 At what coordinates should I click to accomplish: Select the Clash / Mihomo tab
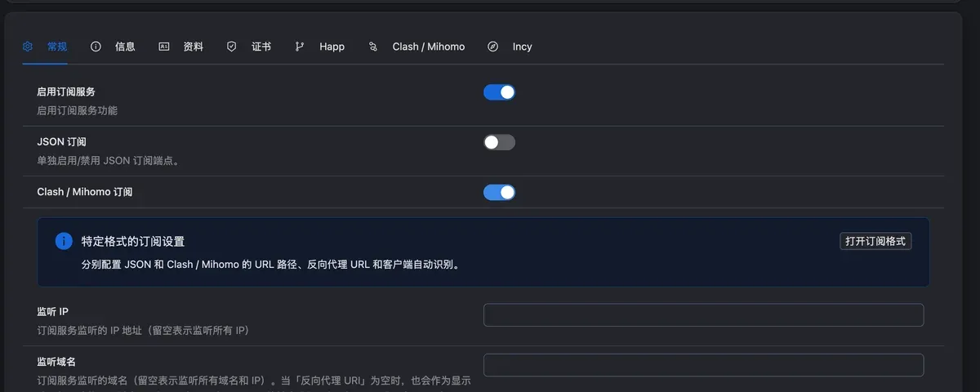pos(416,47)
